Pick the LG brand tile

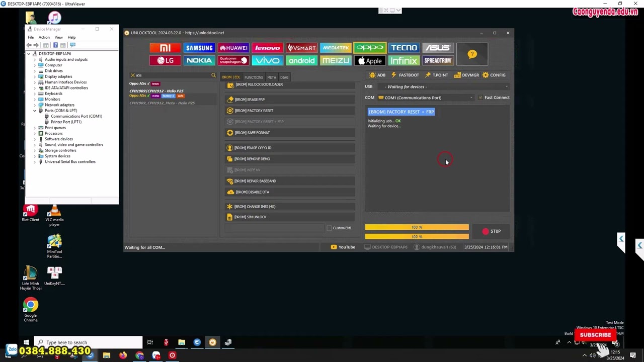click(165, 60)
